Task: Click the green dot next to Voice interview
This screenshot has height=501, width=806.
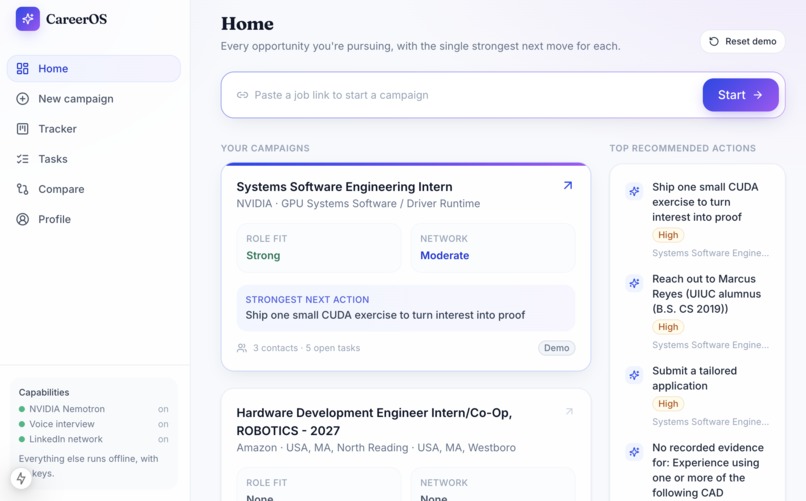Action: [22, 424]
